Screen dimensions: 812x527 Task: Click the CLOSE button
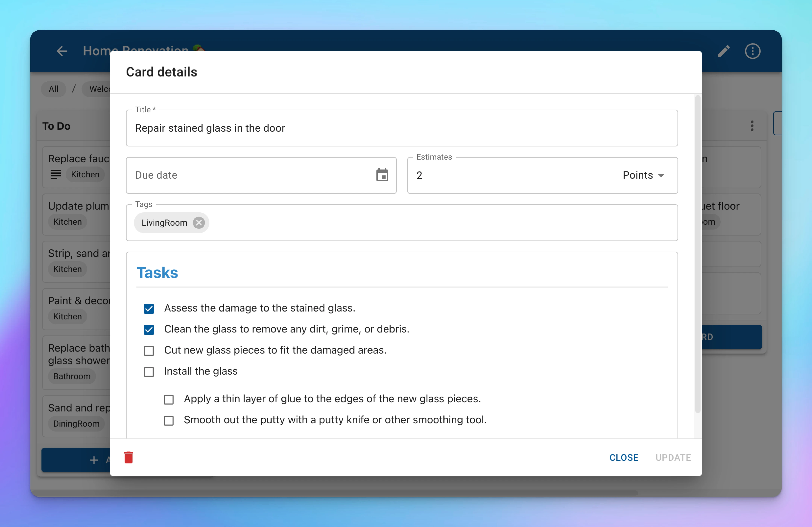[x=624, y=457]
